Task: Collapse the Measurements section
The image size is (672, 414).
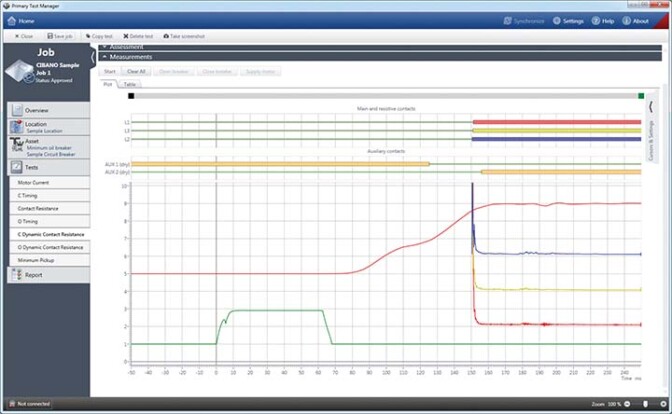Action: point(380,57)
